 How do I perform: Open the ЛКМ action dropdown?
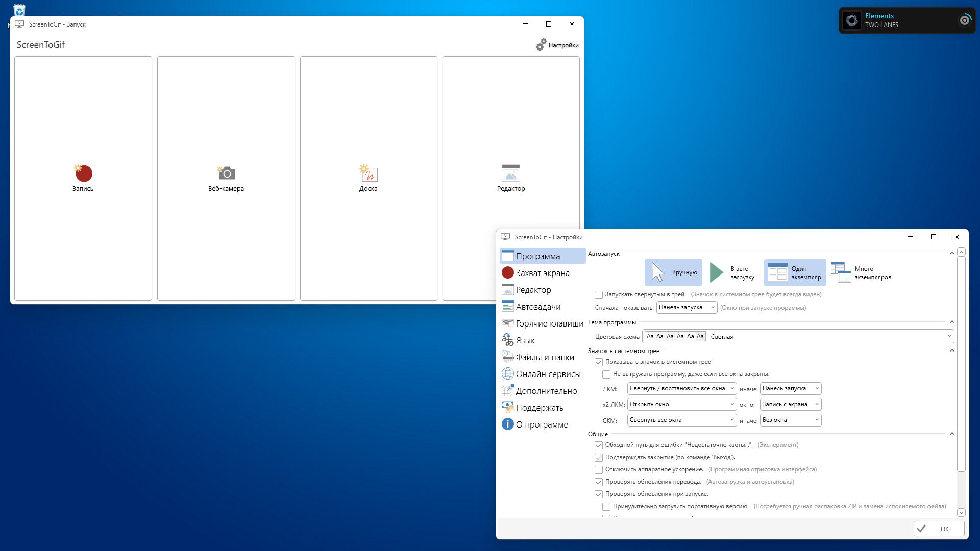tap(681, 388)
